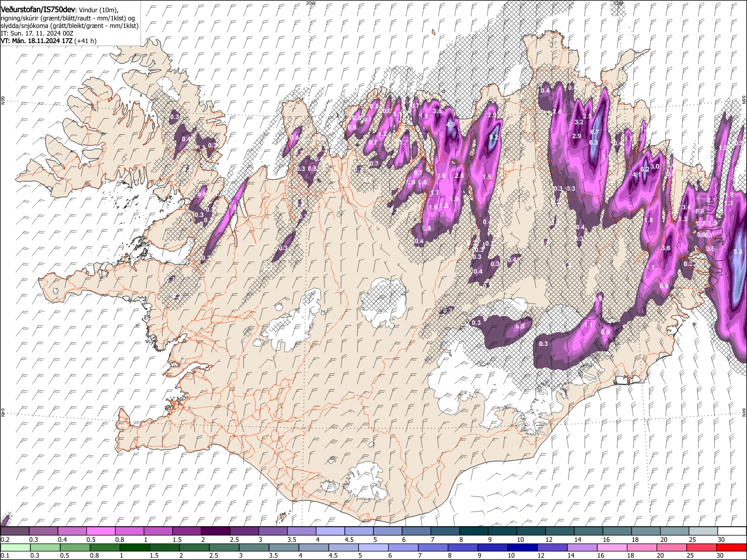Click the 6.3 value label on the map
Viewport: 747px width, 560px height.
click(x=594, y=142)
